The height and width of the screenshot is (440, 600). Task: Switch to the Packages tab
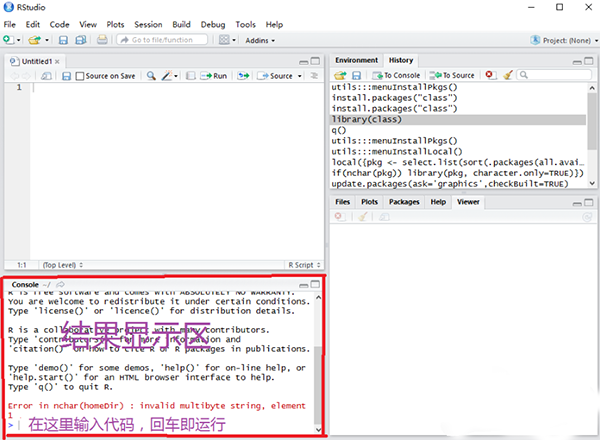pos(404,202)
